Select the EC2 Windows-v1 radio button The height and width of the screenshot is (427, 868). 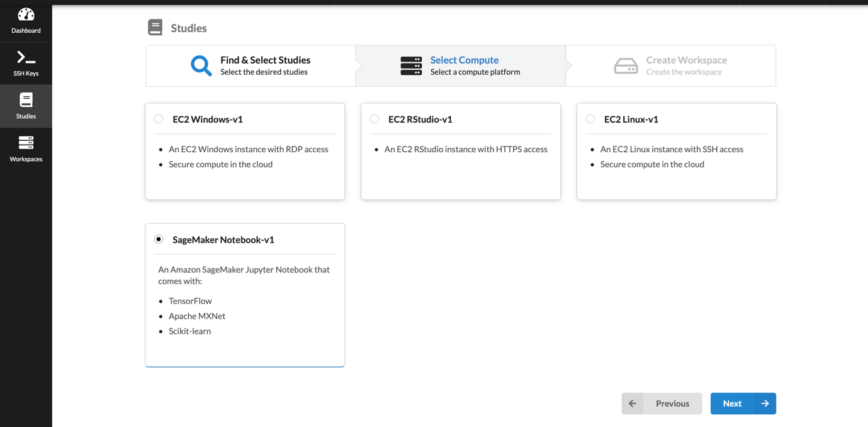coord(159,119)
